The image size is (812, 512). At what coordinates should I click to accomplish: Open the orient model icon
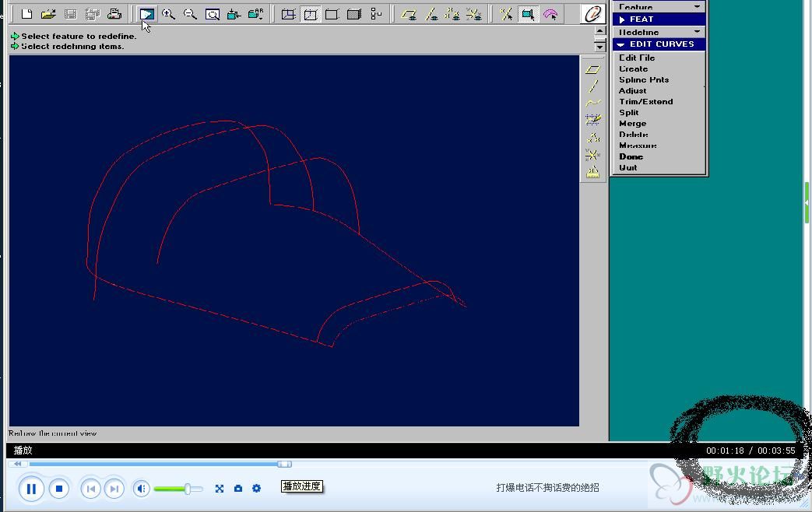point(234,15)
